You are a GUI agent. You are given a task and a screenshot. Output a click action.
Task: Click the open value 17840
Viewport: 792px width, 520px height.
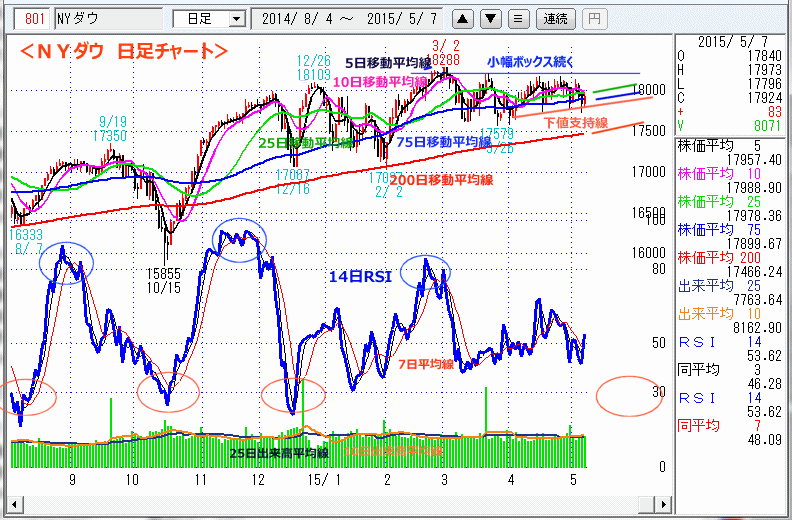tap(765, 56)
